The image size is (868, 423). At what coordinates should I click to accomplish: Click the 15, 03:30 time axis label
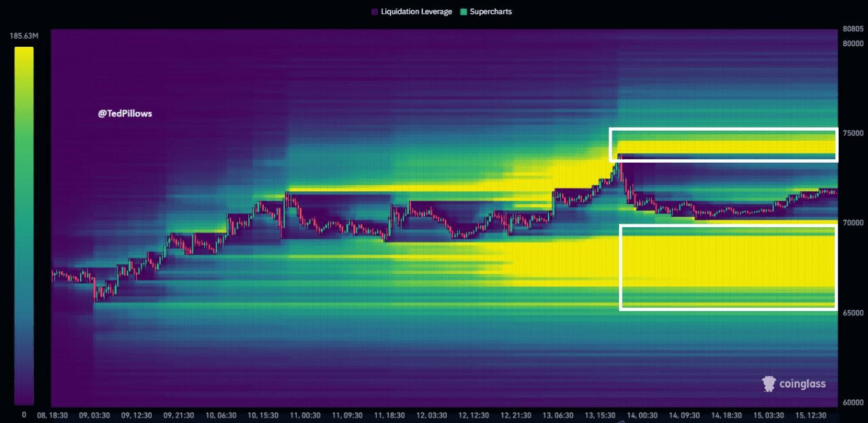[770, 415]
